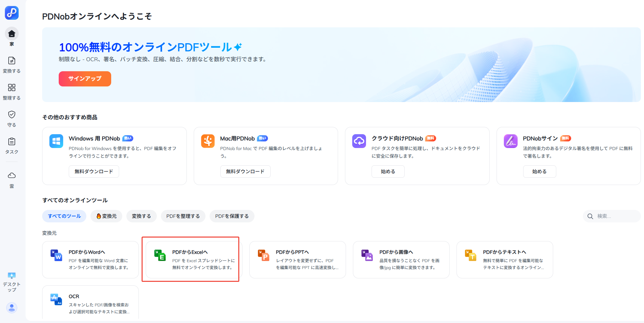The width and height of the screenshot is (644, 323).
Task: Click 無料ダウンロード under Mac用PDNob
Action: pyautogui.click(x=245, y=172)
